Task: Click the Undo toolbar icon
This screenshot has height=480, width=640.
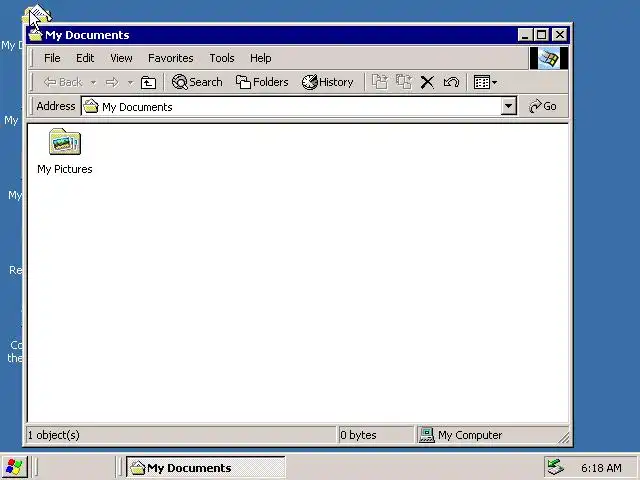Action: pos(451,82)
